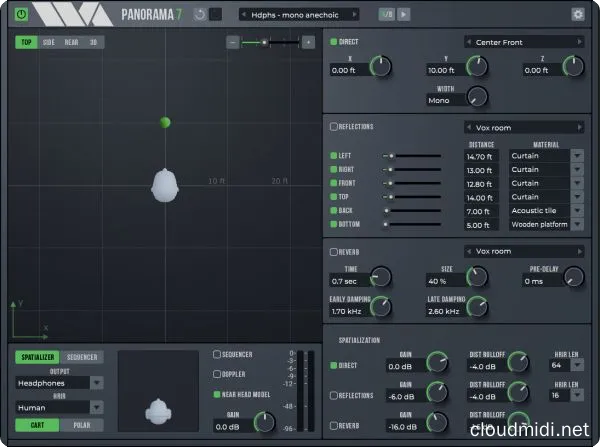Image resolution: width=600 pixels, height=447 pixels.
Task: Disable the Near Head Model checkbox
Action: point(216,394)
